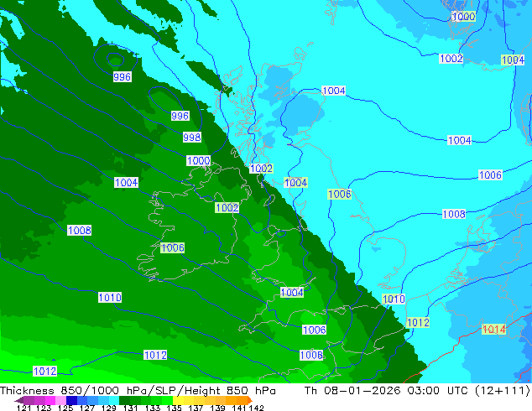Click the 1002 label on Ireland's northeast coast
Image resolution: width=532 pixels, height=411 pixels.
tap(227, 207)
